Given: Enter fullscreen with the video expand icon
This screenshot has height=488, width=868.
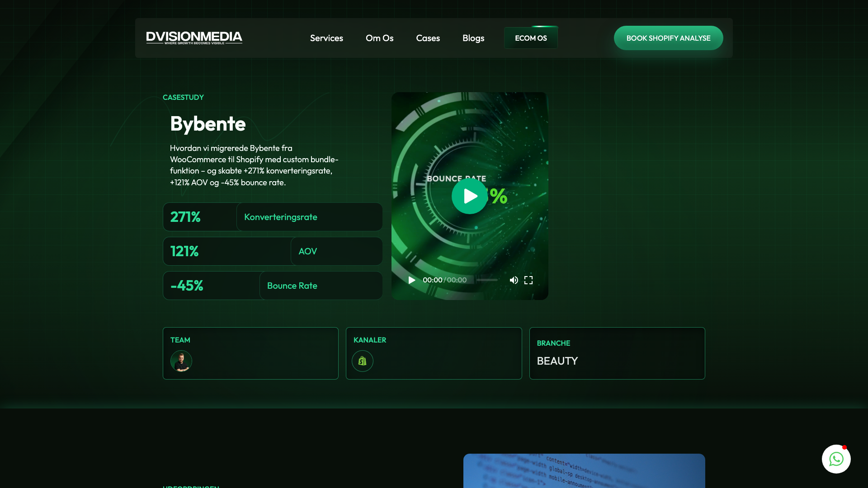Looking at the screenshot, I should [528, 280].
